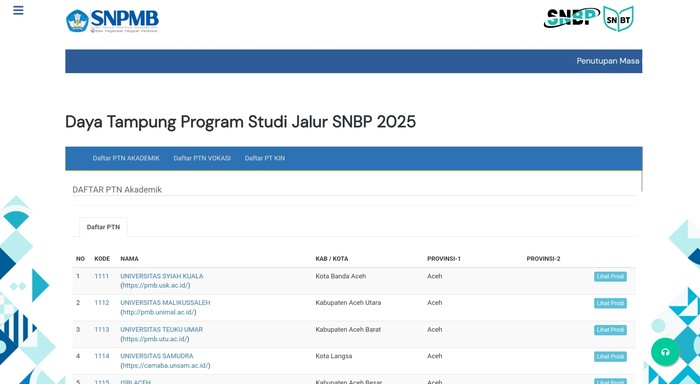The image size is (700, 384).
Task: Click the SNBT book logo
Action: (618, 19)
